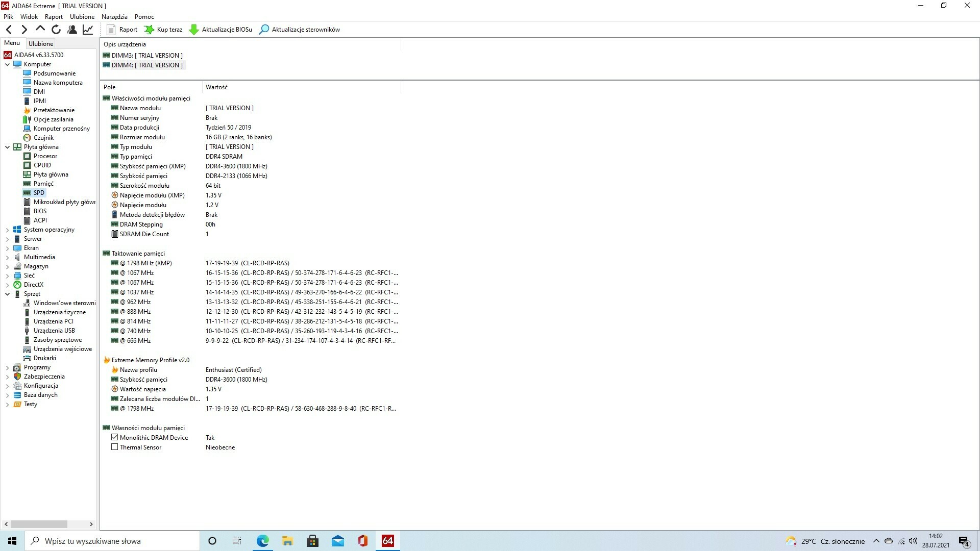This screenshot has width=980, height=551.
Task: Click the Wartość column header
Action: (301, 87)
